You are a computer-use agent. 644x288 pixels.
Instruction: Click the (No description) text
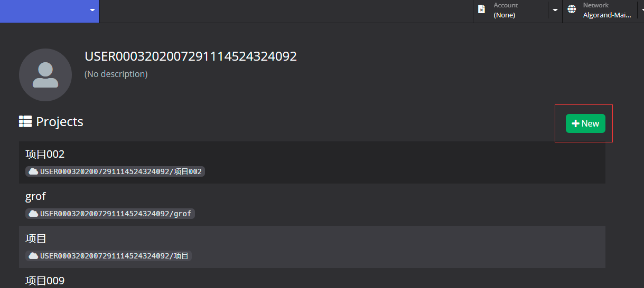click(x=116, y=74)
